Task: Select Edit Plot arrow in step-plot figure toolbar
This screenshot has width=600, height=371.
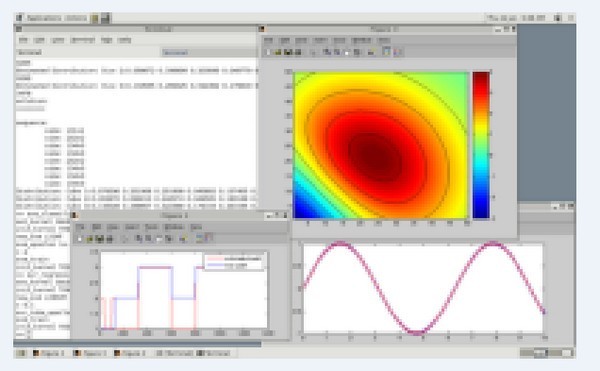Action: (125, 239)
